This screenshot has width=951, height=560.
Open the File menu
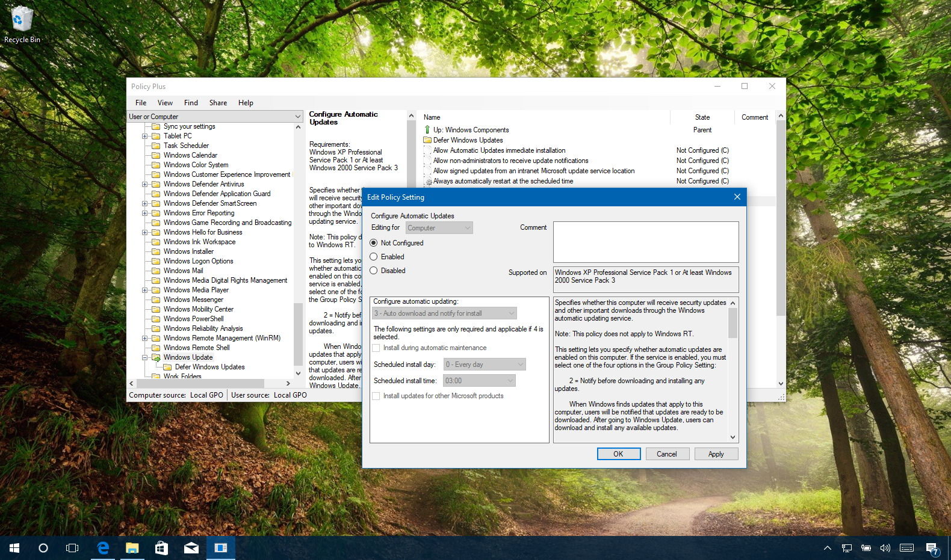[x=141, y=103]
